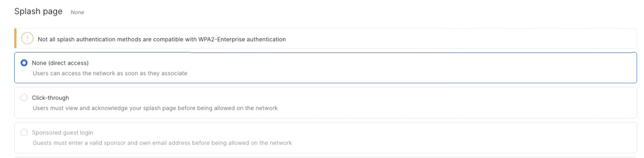Click the Click-through option label
The width and height of the screenshot is (644, 158).
coord(50,98)
